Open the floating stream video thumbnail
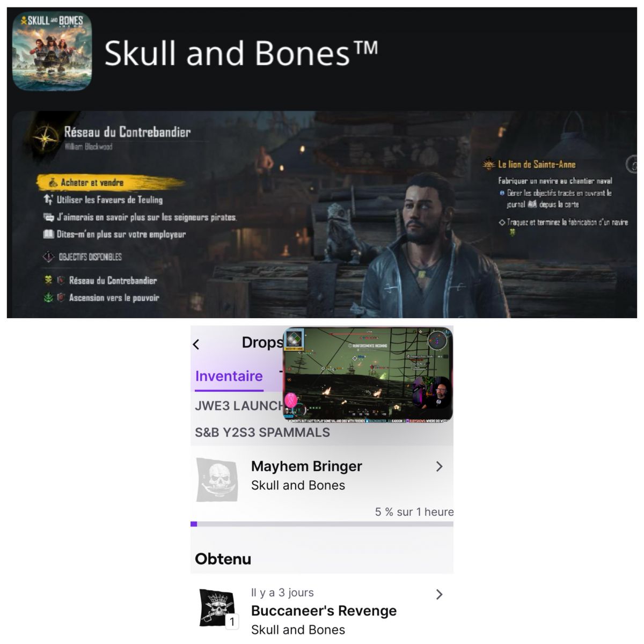The image size is (644, 644). point(368,375)
